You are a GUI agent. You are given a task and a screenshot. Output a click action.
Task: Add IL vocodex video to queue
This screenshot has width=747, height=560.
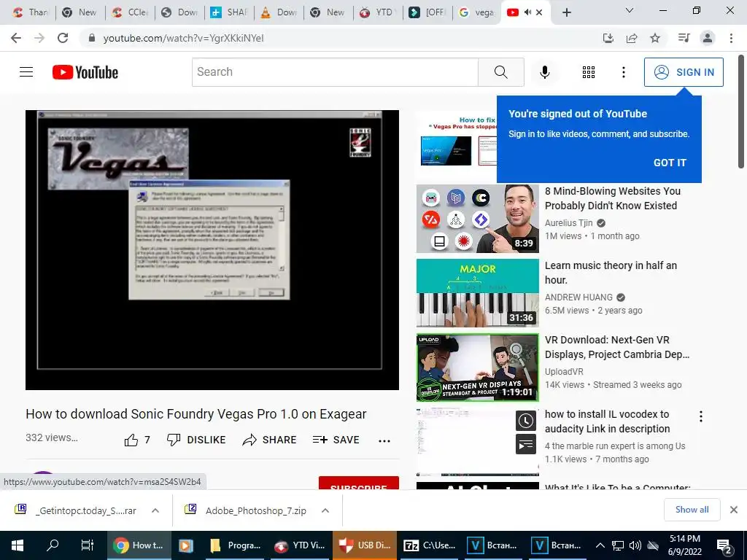(x=526, y=444)
